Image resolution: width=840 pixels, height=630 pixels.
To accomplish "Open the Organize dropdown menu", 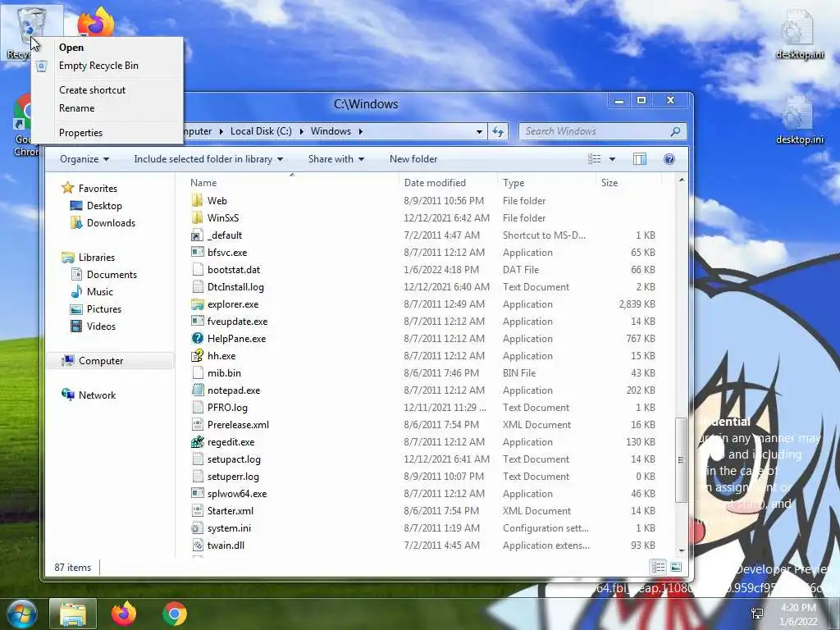I will (84, 159).
